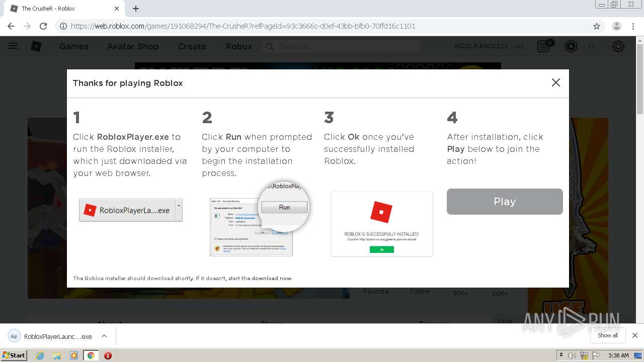Click the address bar URL
Screen dimensions: 644x362
click(x=243, y=26)
